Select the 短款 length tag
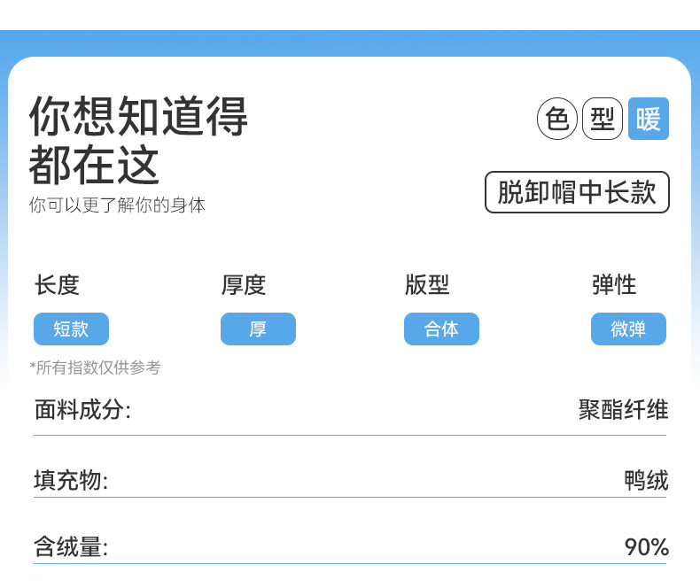The width and height of the screenshot is (700, 588). click(71, 329)
